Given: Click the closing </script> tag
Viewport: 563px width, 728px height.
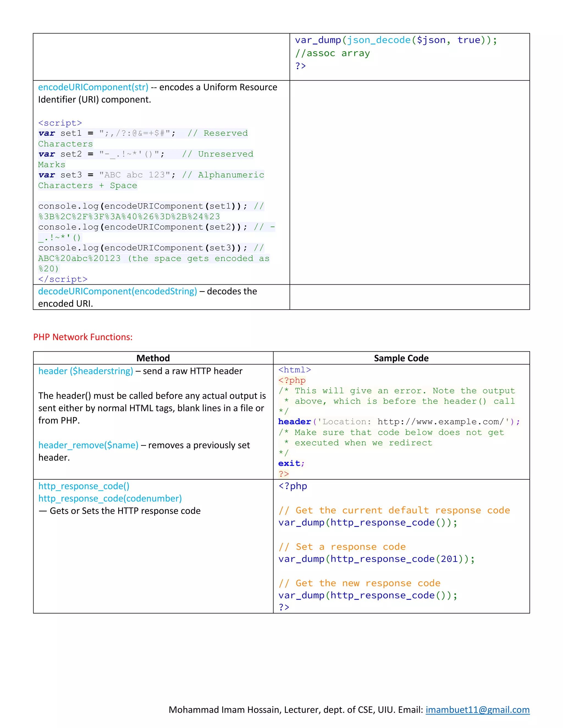Looking at the screenshot, I should tap(63, 279).
